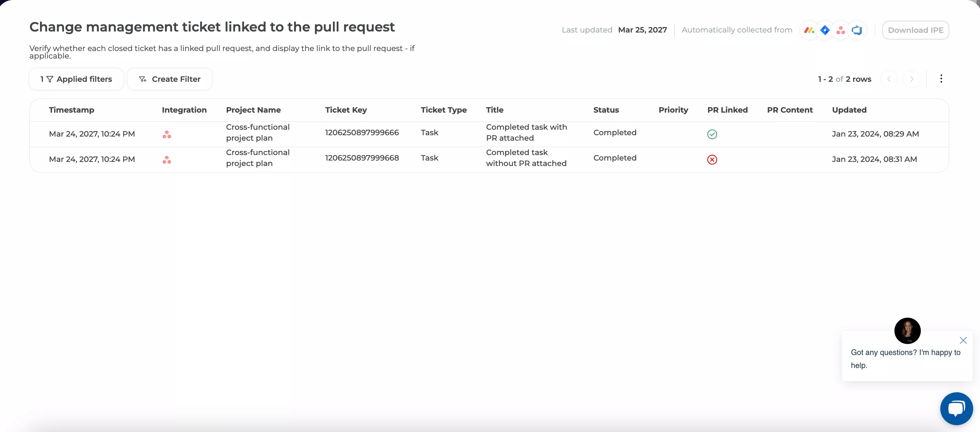Image resolution: width=980 pixels, height=432 pixels.
Task: Click the Azure DevOps integration icon
Action: pos(857,30)
